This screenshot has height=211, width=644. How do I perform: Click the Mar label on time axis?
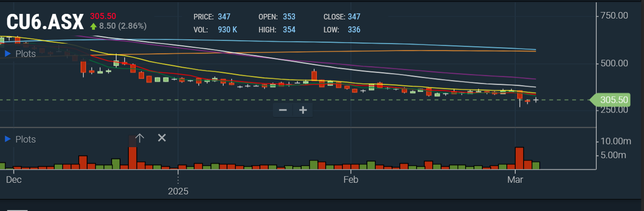pyautogui.click(x=515, y=180)
